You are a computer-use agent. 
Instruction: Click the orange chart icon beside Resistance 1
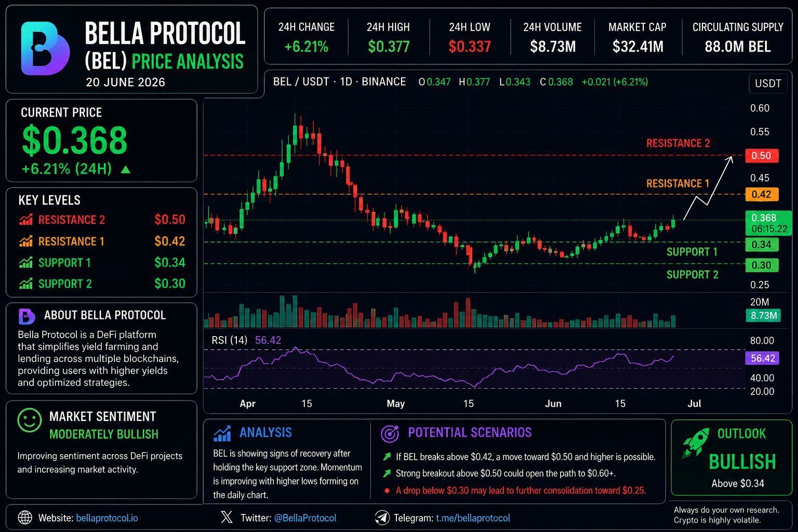point(25,242)
